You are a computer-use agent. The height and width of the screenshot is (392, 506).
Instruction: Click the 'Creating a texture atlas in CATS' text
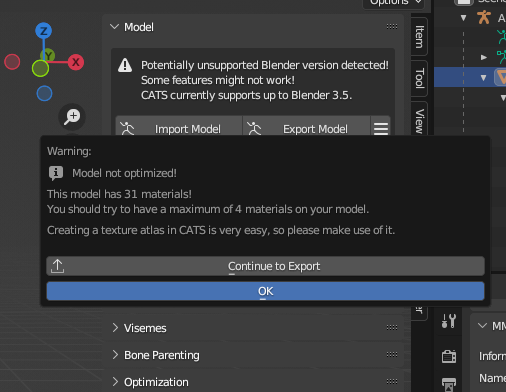126,230
